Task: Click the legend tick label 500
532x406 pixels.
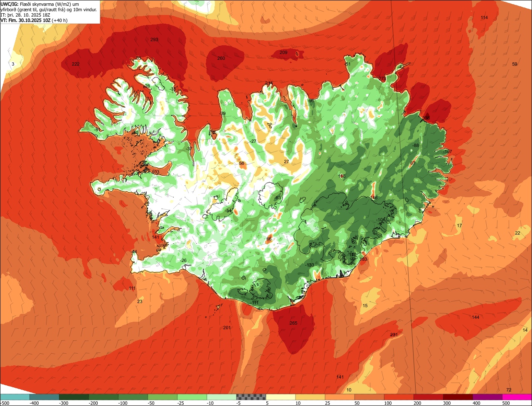Action: coord(505,403)
